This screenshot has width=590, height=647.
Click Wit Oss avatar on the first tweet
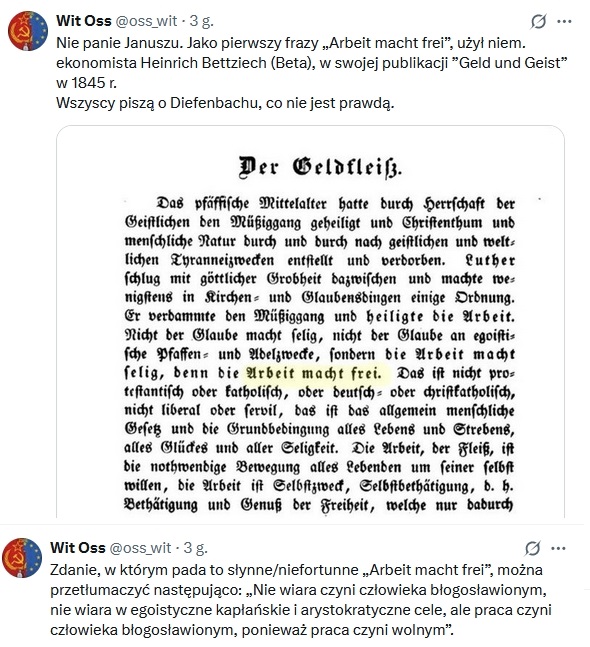pos(28,31)
